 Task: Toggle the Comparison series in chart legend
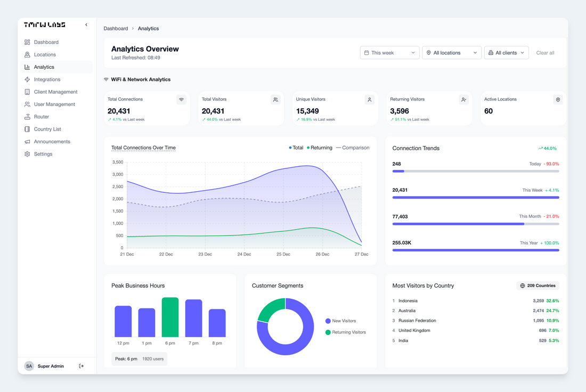[353, 148]
